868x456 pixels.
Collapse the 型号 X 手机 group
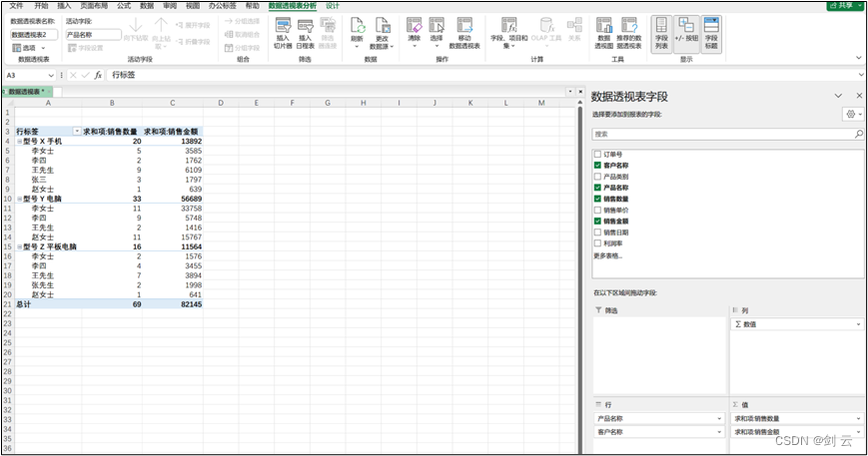pos(19,142)
